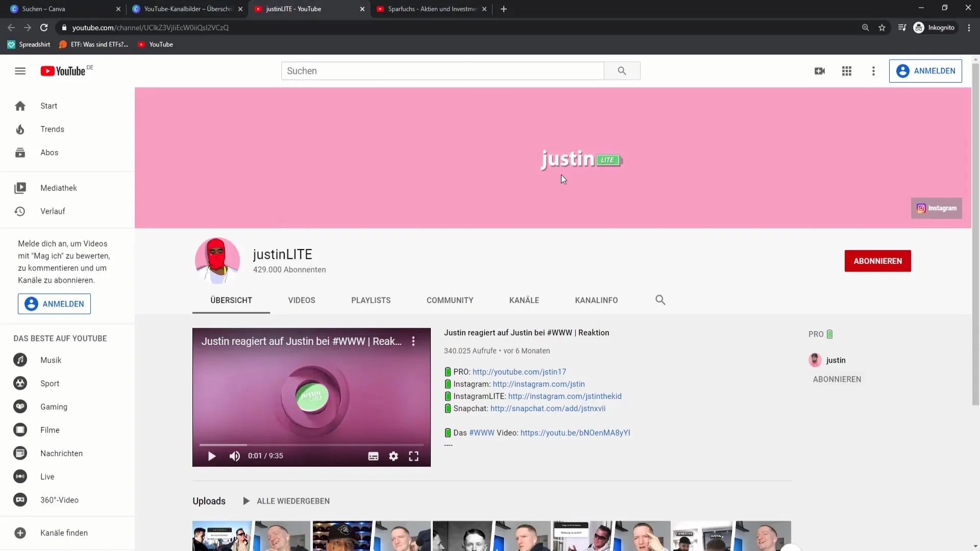Open the YouTube apps grid icon
Screen dimensions: 980x551
(847, 71)
